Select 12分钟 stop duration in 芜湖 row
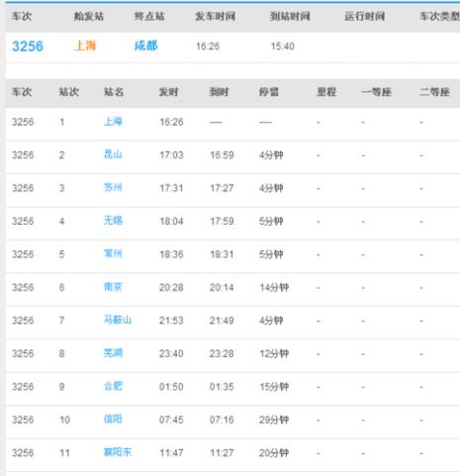 [x=274, y=353]
